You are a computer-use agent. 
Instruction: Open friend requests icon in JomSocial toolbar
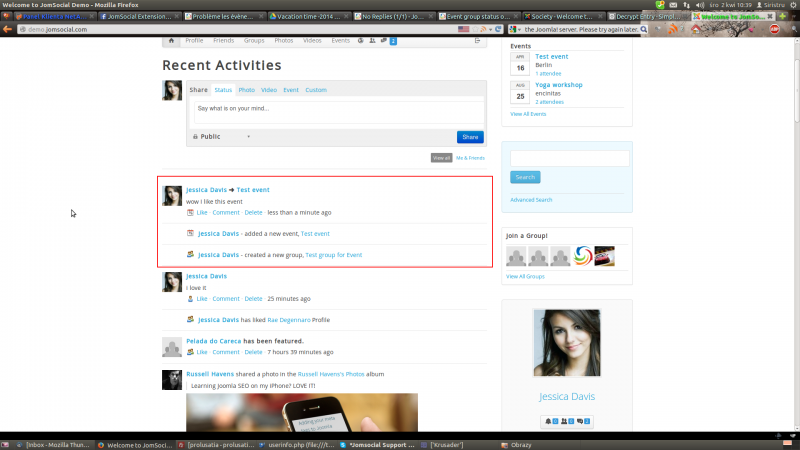pyautogui.click(x=372, y=41)
